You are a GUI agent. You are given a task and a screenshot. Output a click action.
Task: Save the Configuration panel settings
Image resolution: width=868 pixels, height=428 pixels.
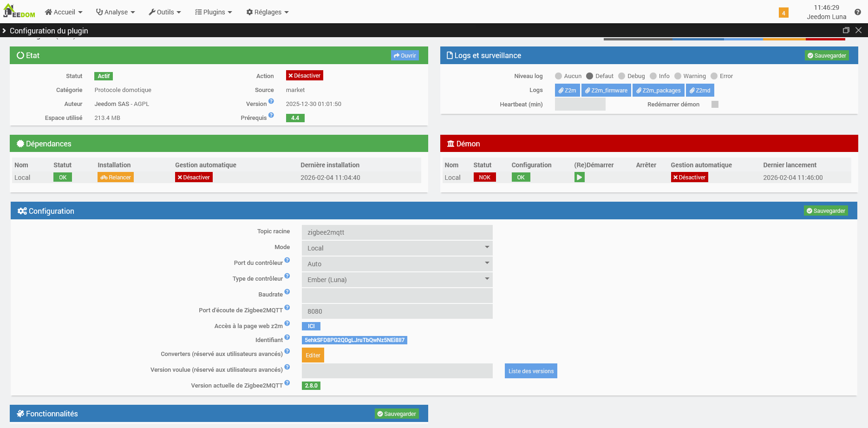coord(826,211)
